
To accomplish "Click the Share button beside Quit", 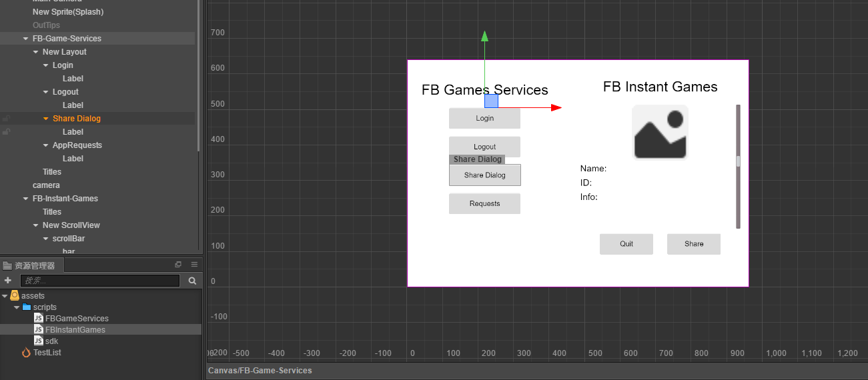I will pos(694,244).
